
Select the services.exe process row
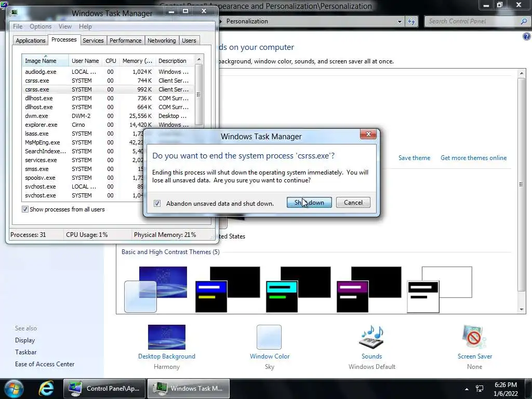pyautogui.click(x=83, y=160)
